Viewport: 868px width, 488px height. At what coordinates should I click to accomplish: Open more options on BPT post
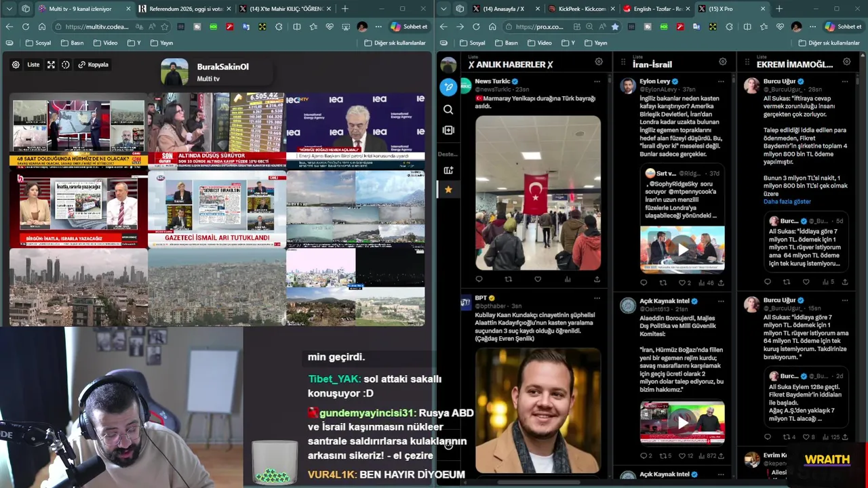(x=597, y=298)
